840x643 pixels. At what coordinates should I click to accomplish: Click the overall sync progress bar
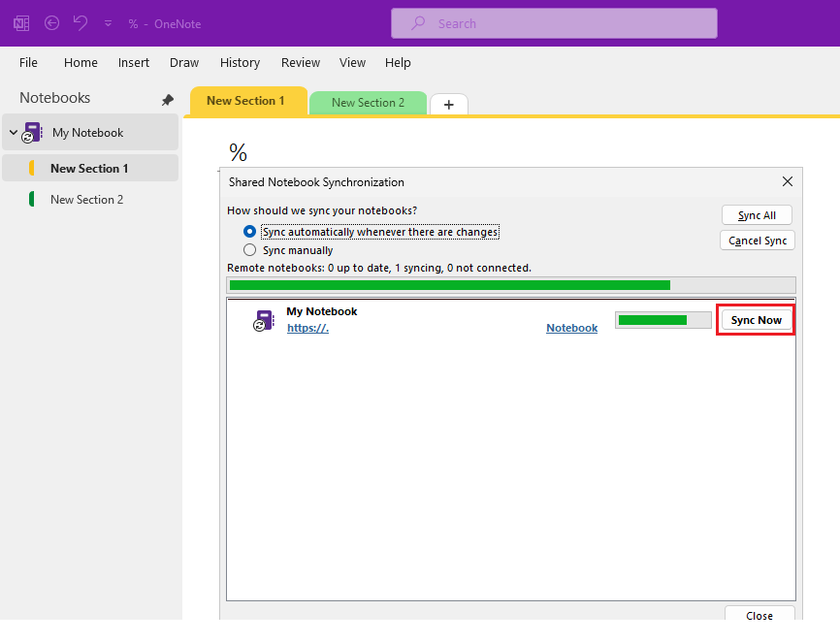tap(511, 285)
